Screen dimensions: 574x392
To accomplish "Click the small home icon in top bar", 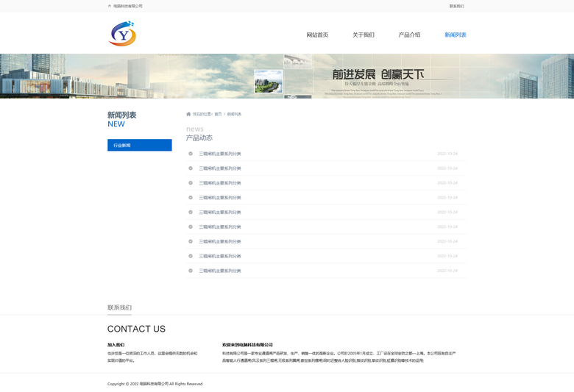I will [110, 6].
